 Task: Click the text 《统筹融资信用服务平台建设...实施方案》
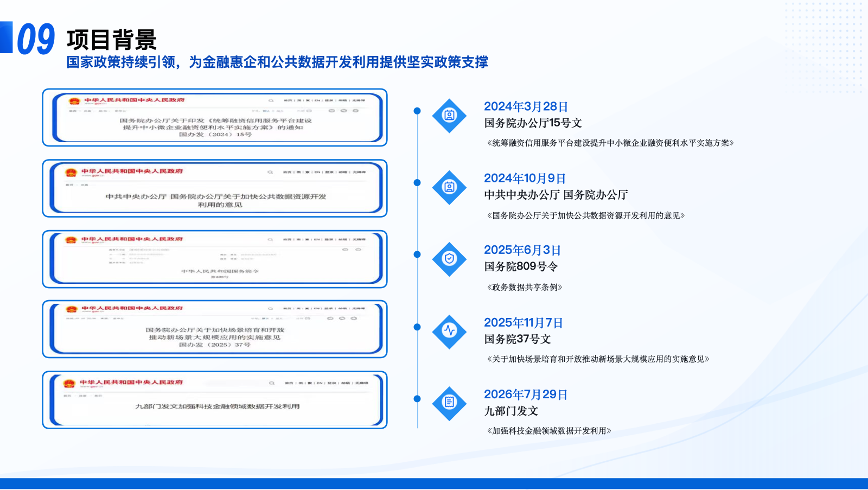pos(610,143)
